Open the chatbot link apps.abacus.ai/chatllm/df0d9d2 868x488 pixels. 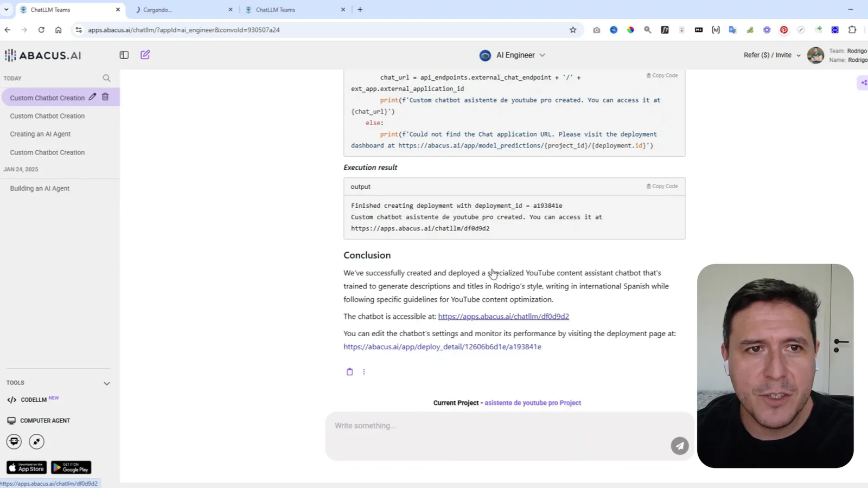point(503,316)
